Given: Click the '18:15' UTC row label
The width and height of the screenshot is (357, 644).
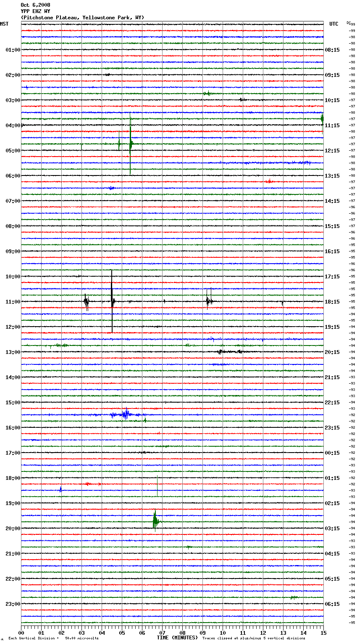Looking at the screenshot, I should pos(332,302).
